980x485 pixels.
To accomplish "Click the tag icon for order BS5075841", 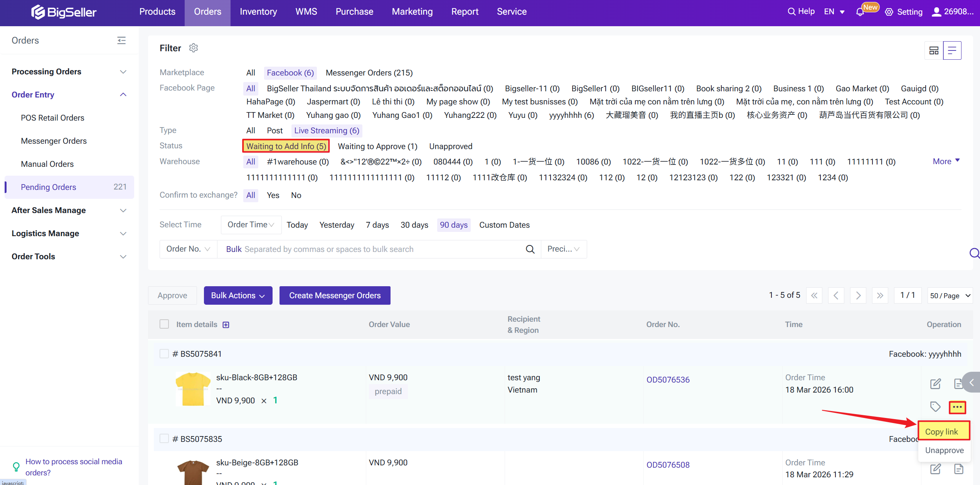I will [935, 407].
